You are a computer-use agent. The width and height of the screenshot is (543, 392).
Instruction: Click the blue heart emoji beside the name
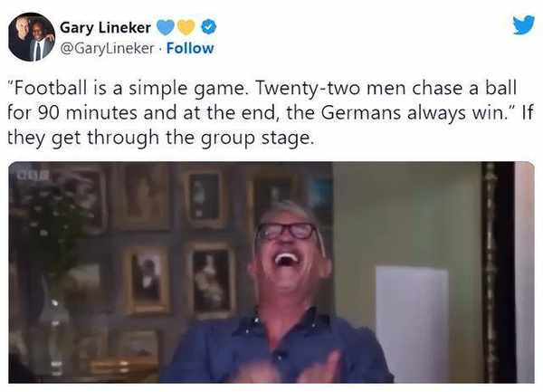[x=166, y=27]
